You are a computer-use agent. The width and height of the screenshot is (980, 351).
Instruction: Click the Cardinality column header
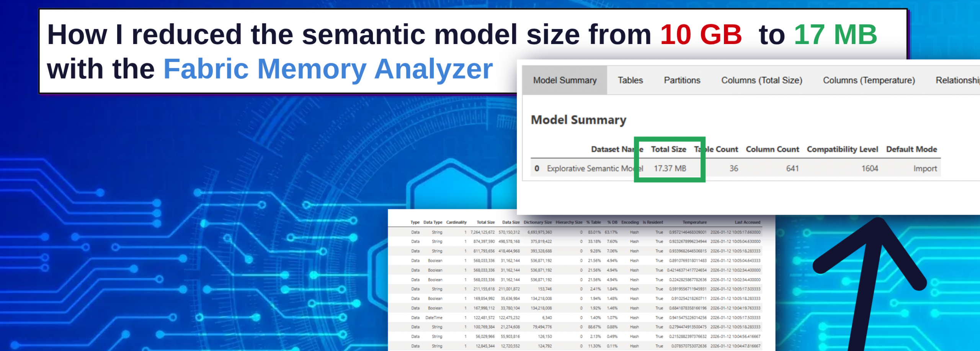pos(456,222)
